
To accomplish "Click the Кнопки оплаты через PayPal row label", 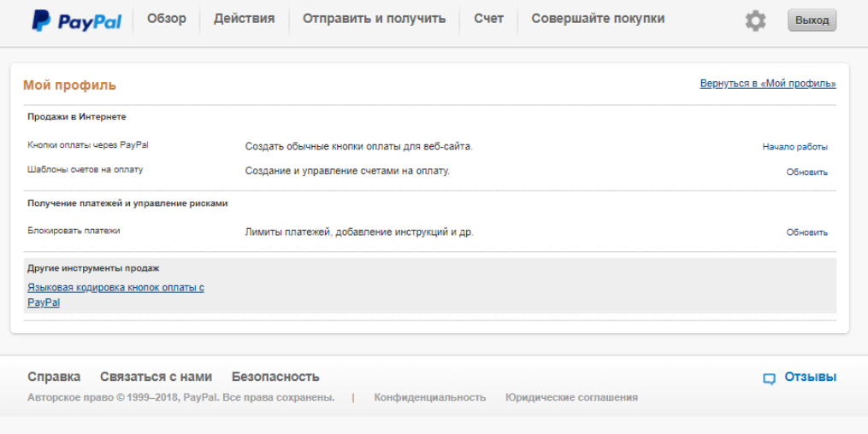I will (88, 145).
